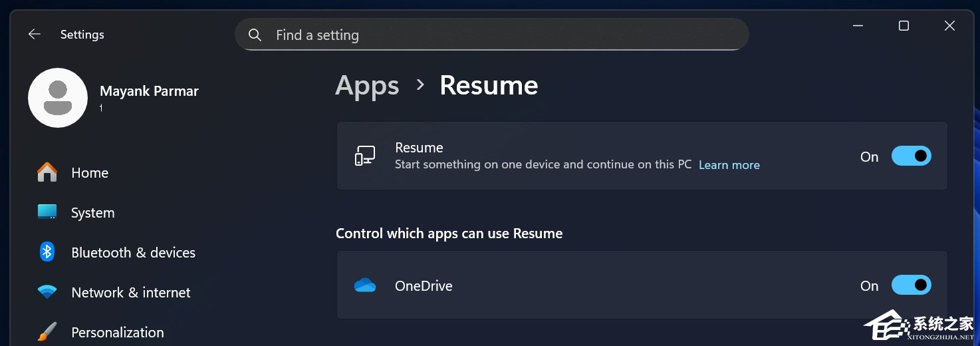
Task: Click the Network Wi-Fi icon
Action: tap(47, 292)
